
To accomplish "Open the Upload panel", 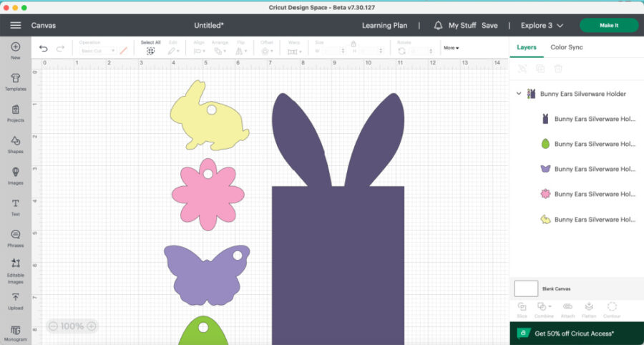I will [x=15, y=301].
